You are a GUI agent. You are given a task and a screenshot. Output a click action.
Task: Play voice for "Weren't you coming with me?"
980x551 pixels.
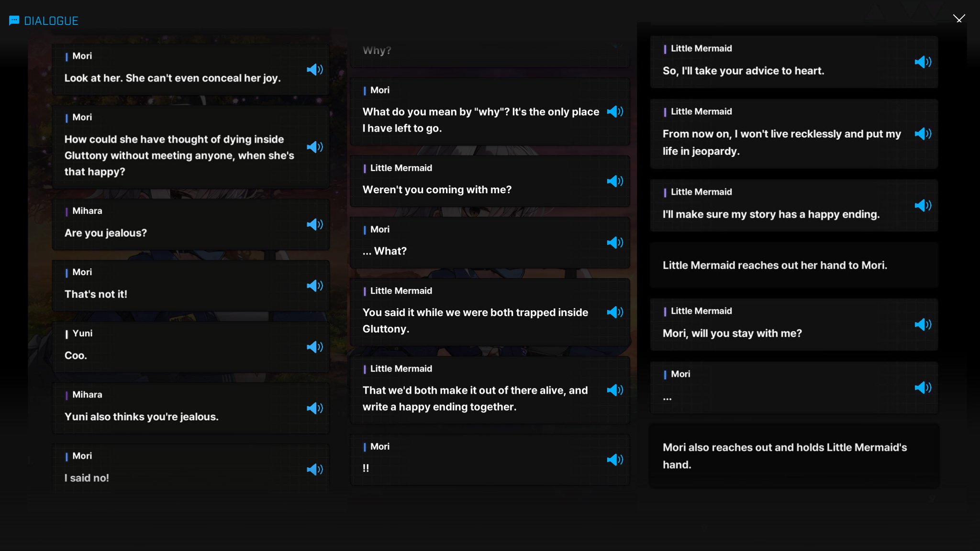click(615, 181)
